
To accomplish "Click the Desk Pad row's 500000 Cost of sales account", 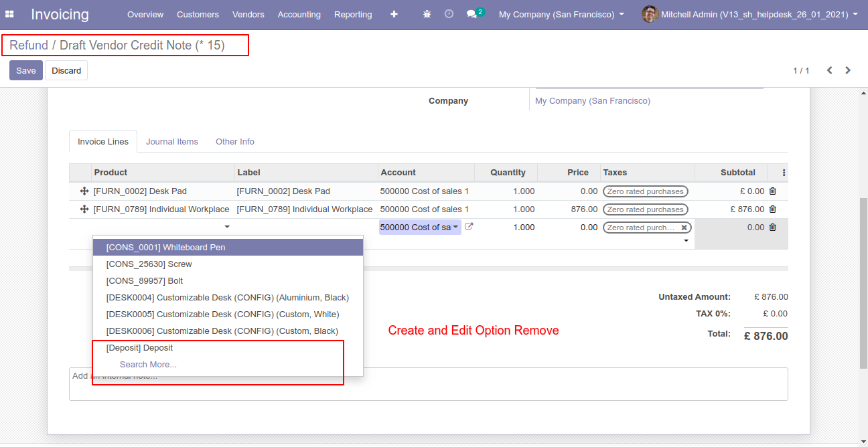I will tap(425, 191).
